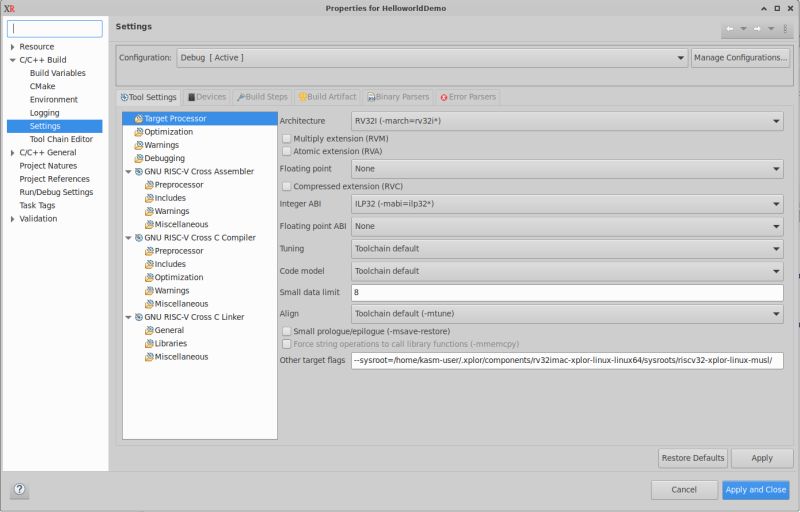Focus the filter text search field
Image resolution: width=800 pixels, height=512 pixels.
tap(55, 29)
